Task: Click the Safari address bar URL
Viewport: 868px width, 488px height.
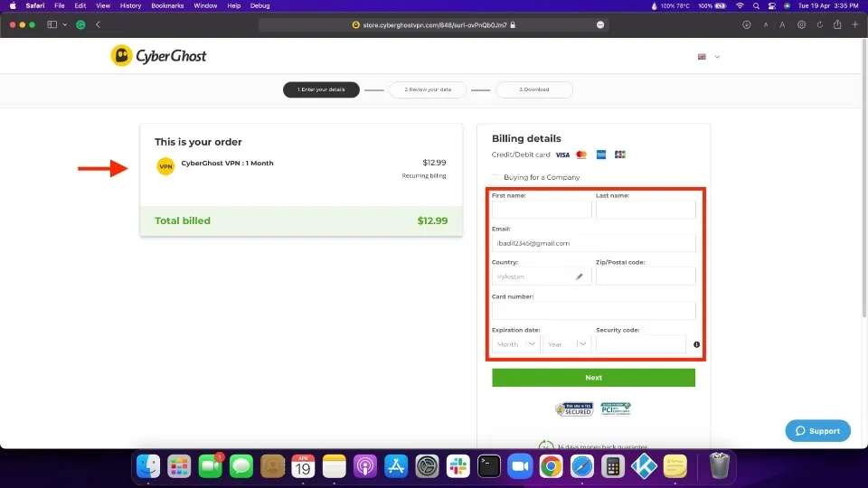Action: click(434, 25)
